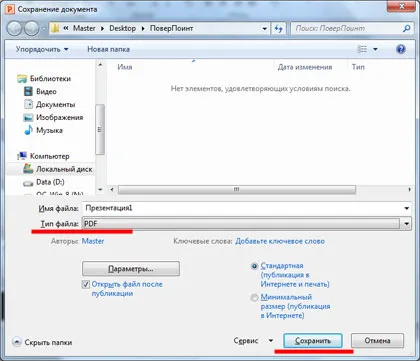Sort by the Тип column header

point(358,67)
